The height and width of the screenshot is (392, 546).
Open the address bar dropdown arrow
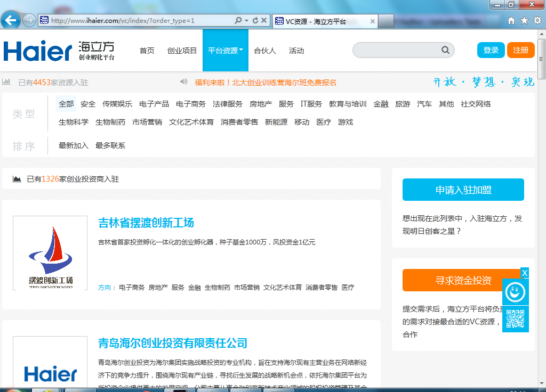(x=246, y=21)
